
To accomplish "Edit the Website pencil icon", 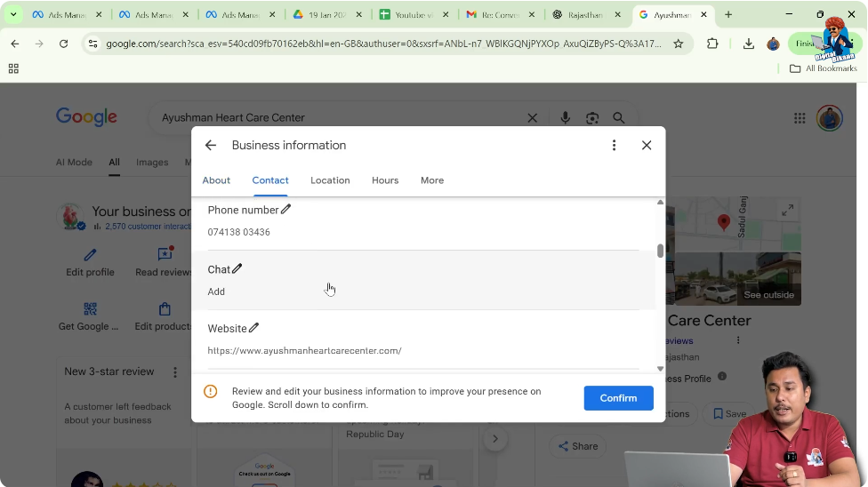I will [x=253, y=328].
